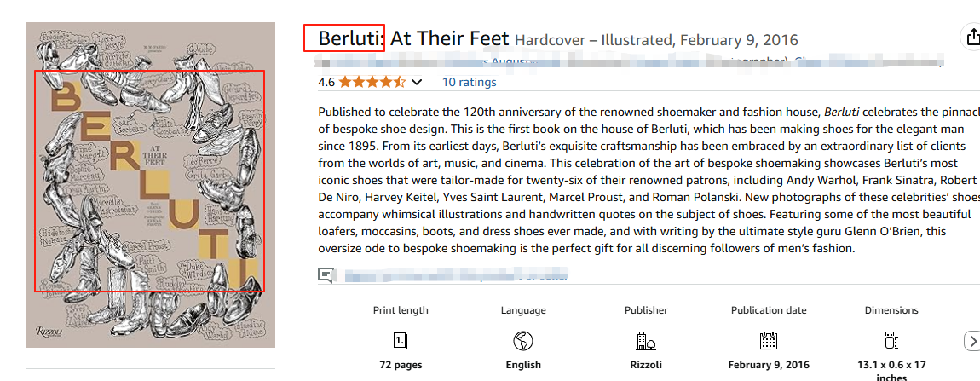
Task: Expand the rating breakdown chevron
Action: point(417,83)
